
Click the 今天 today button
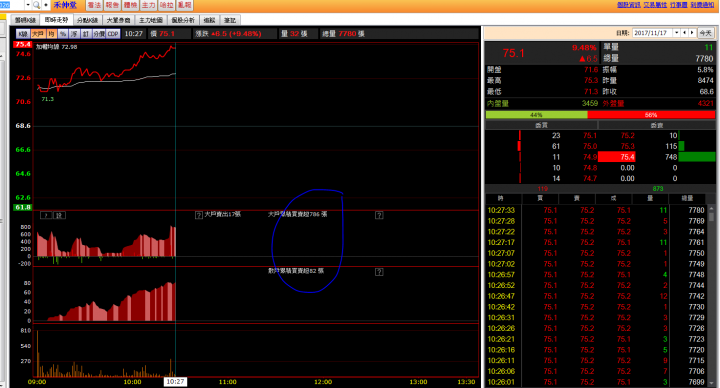point(705,33)
